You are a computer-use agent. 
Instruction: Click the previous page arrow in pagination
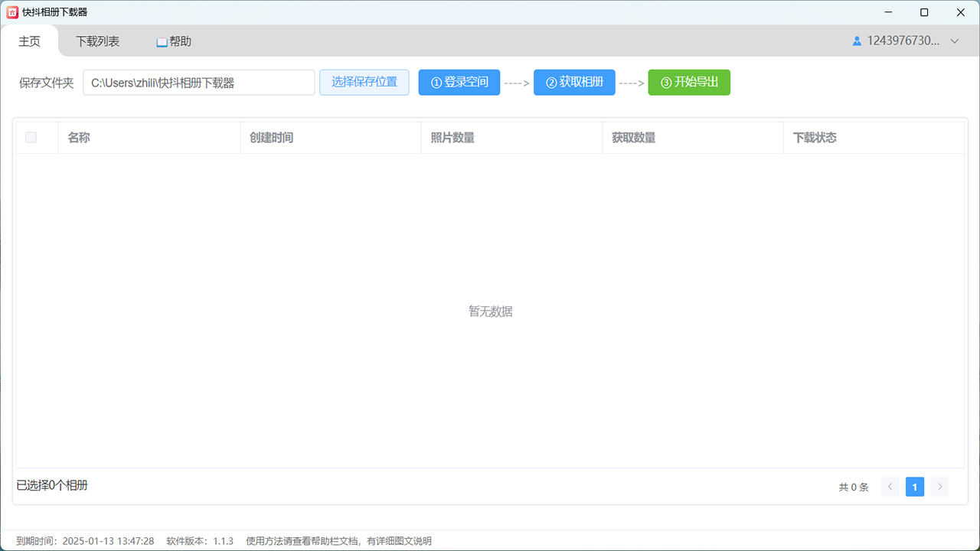tap(890, 487)
